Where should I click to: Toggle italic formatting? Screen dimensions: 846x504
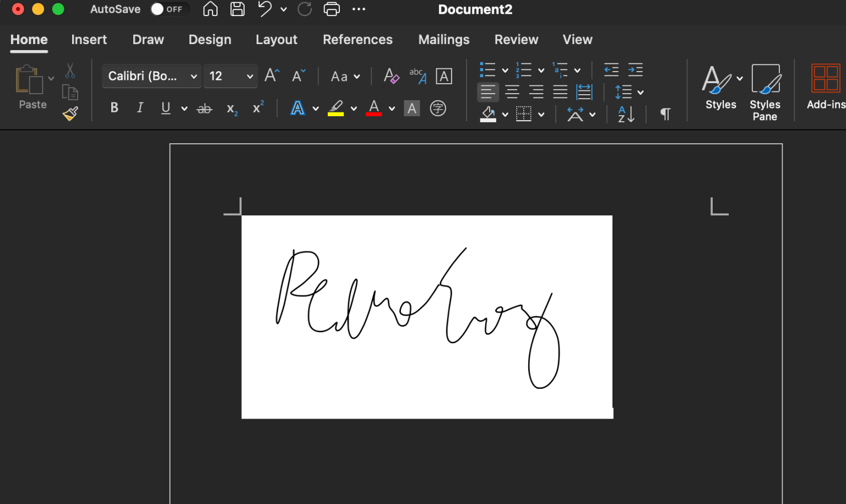(x=140, y=108)
